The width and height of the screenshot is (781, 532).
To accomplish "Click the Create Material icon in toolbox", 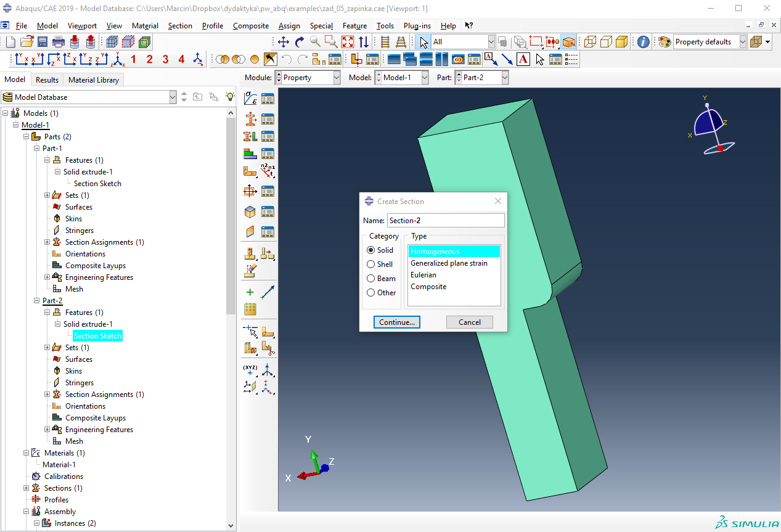I will coord(250,99).
